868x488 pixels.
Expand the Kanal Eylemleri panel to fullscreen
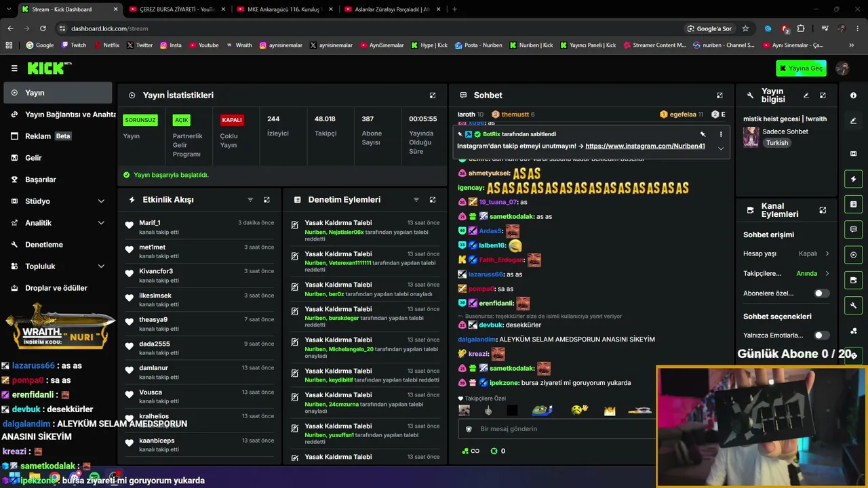click(x=823, y=210)
